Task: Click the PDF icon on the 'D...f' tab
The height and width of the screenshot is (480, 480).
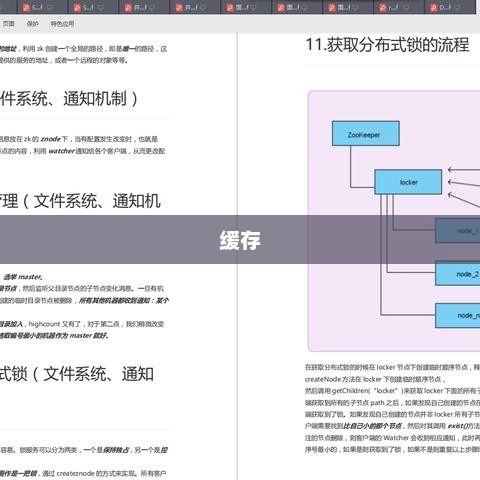Action: (434, 8)
